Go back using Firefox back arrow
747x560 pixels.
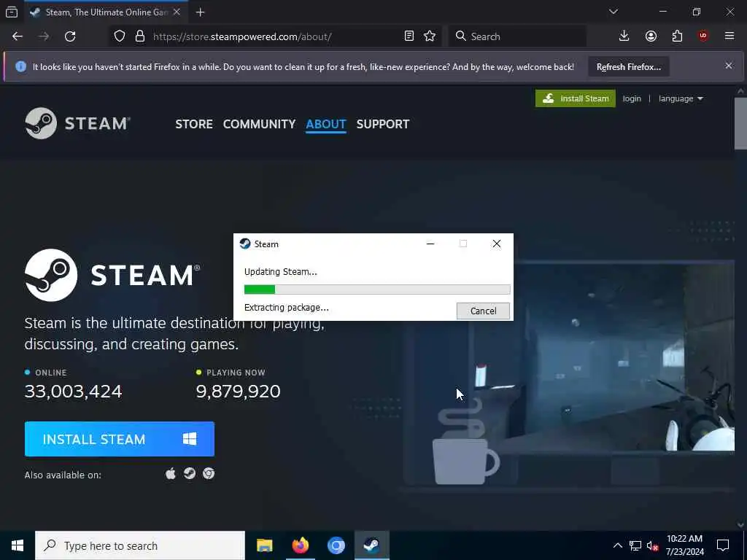tap(18, 36)
